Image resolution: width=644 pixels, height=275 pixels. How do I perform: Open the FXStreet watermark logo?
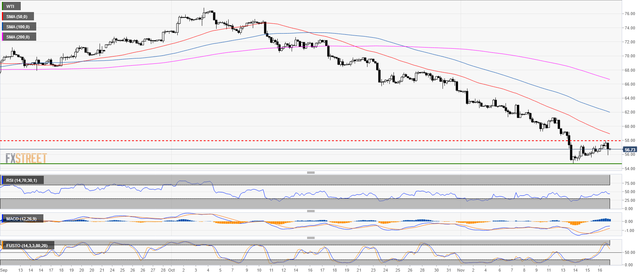coord(26,158)
